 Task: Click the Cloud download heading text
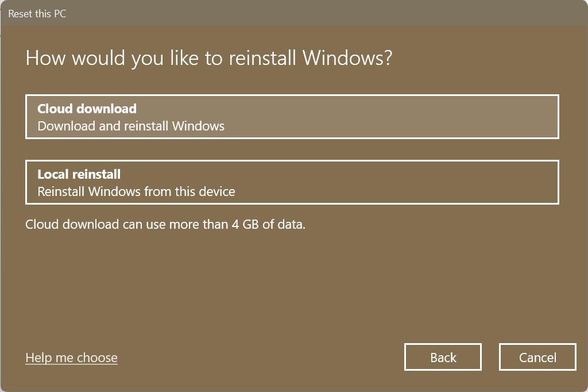(86, 109)
